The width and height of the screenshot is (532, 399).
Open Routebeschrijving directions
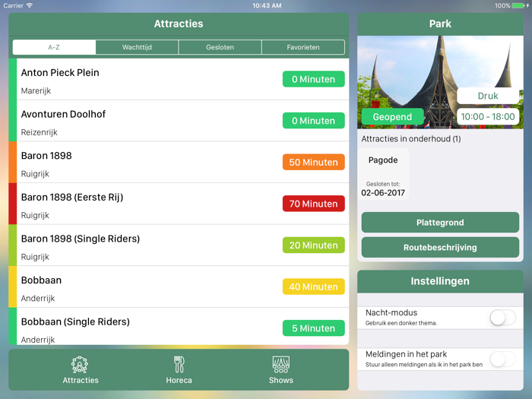point(440,247)
